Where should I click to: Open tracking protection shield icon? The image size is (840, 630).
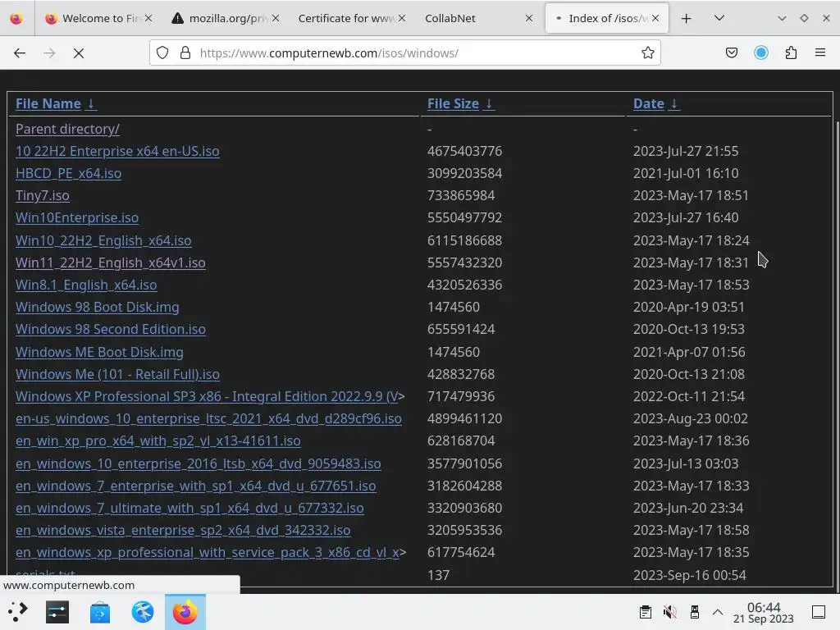[x=162, y=52]
